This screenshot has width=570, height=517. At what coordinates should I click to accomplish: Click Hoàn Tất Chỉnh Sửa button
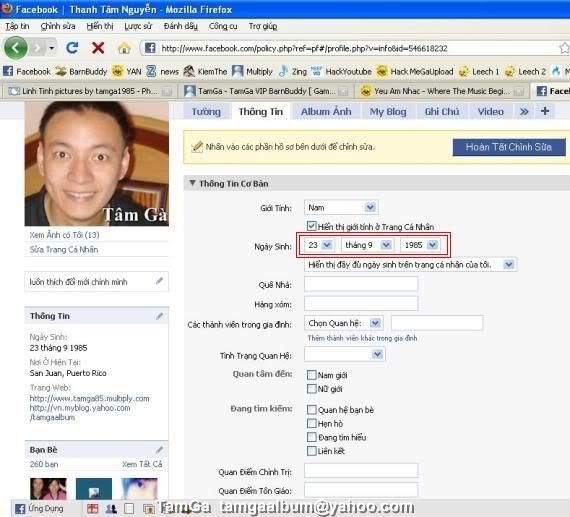[509, 147]
